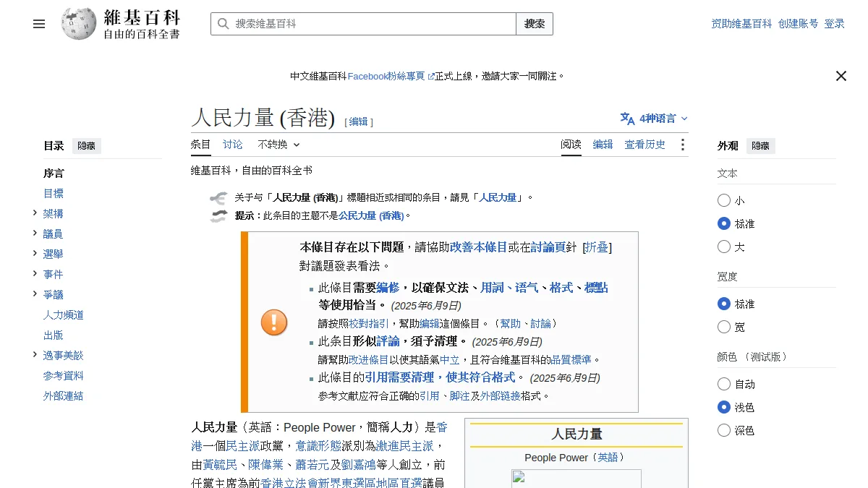Select large text size 大

(x=724, y=247)
